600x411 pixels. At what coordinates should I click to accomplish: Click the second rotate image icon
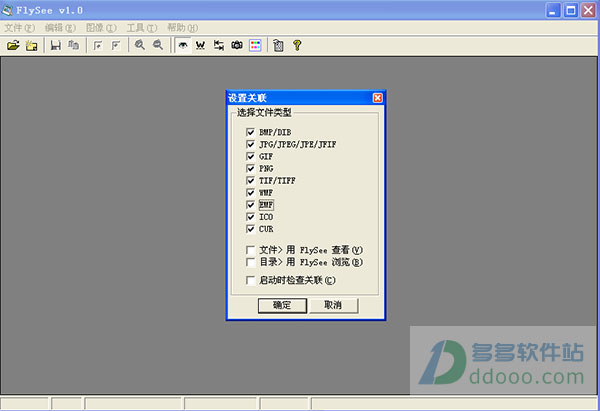pos(116,46)
